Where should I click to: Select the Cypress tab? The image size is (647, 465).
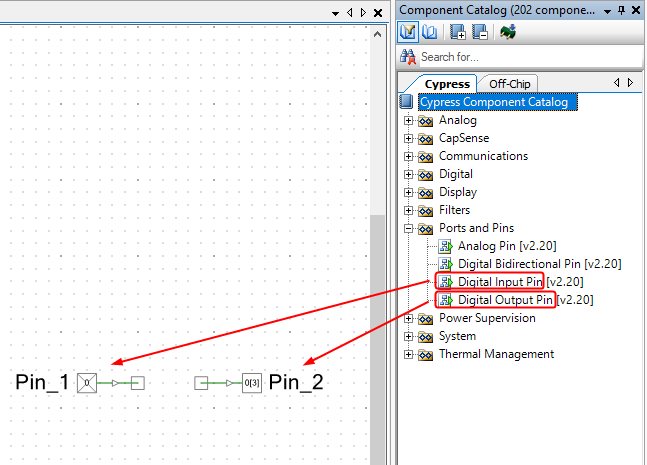(x=446, y=84)
